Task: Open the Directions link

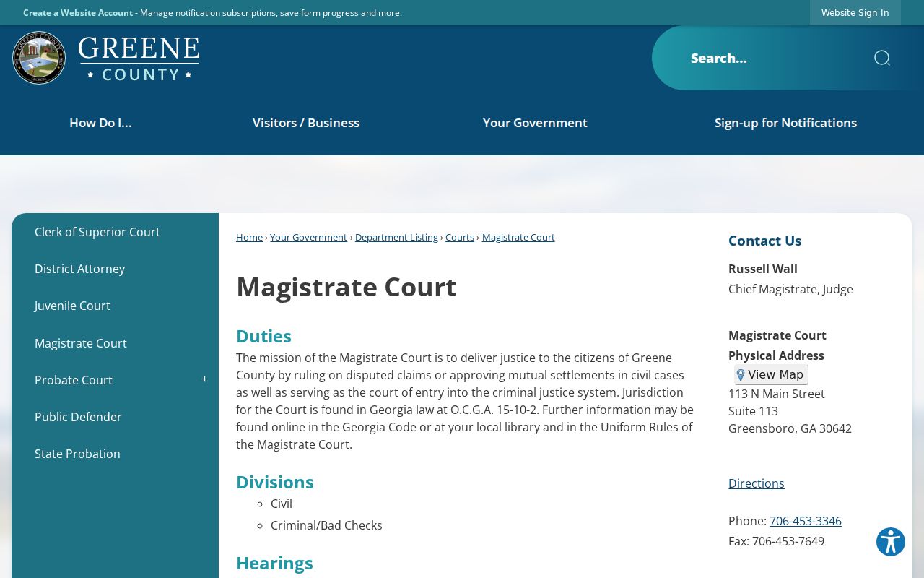Action: (756, 483)
